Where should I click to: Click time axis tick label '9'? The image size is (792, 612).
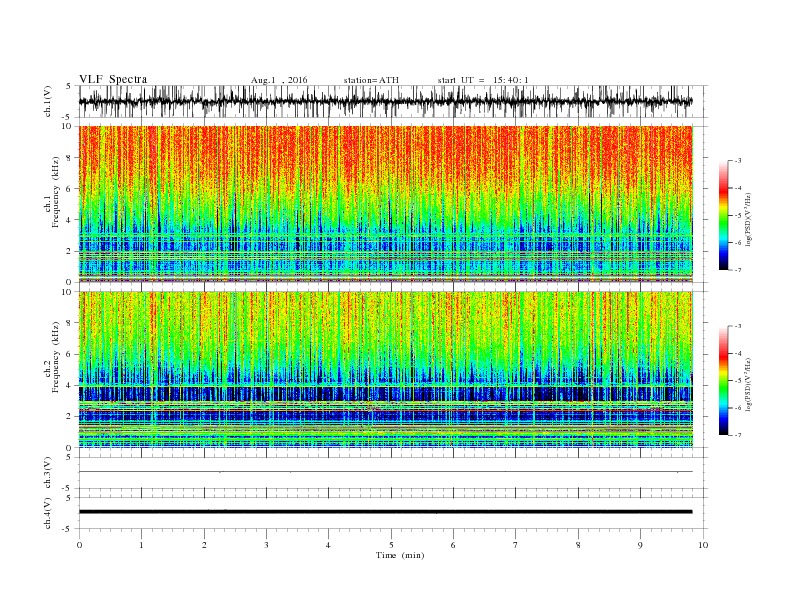point(640,545)
